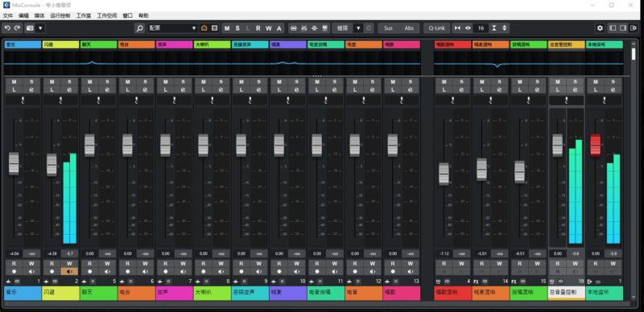Click the Undo arrow in the toolbar
Image resolution: width=644 pixels, height=312 pixels.
coord(7,28)
